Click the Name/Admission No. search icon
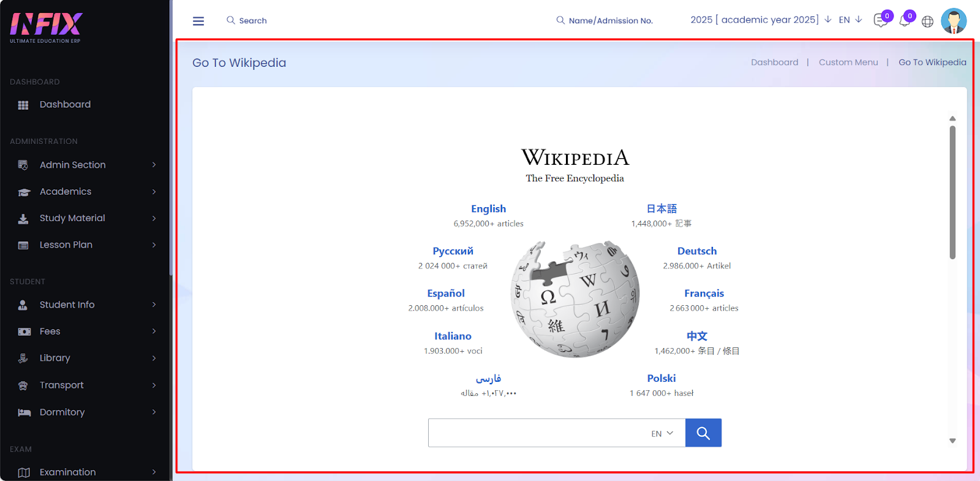The image size is (980, 481). pos(560,20)
